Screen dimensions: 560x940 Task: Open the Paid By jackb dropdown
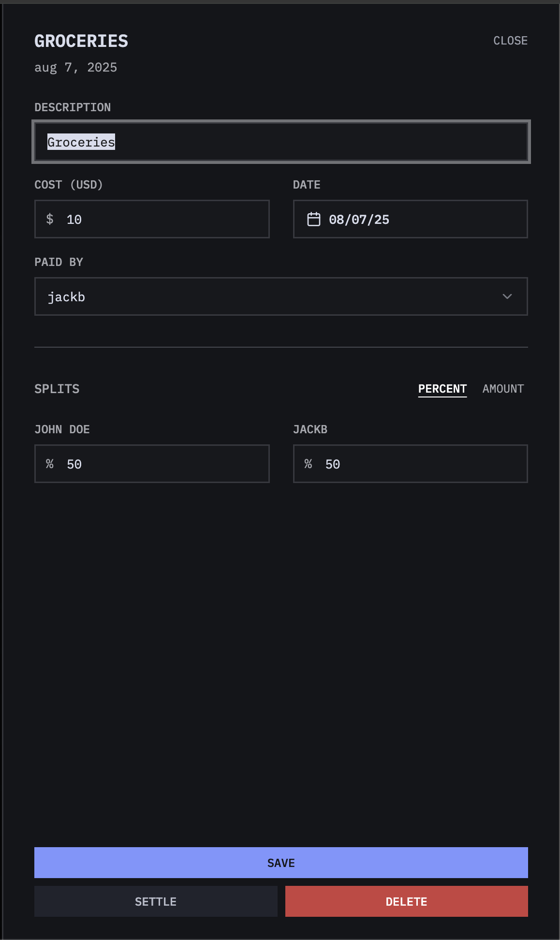coord(281,296)
